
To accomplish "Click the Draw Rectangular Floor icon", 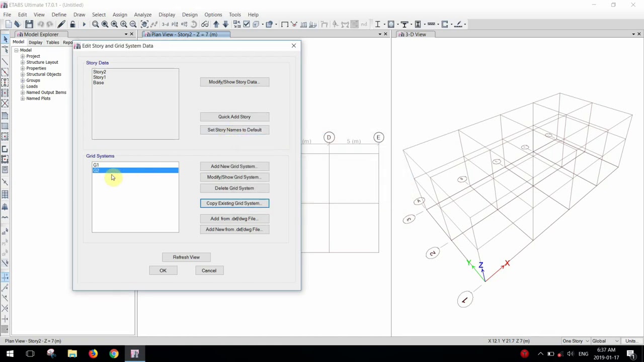I will 5,126.
